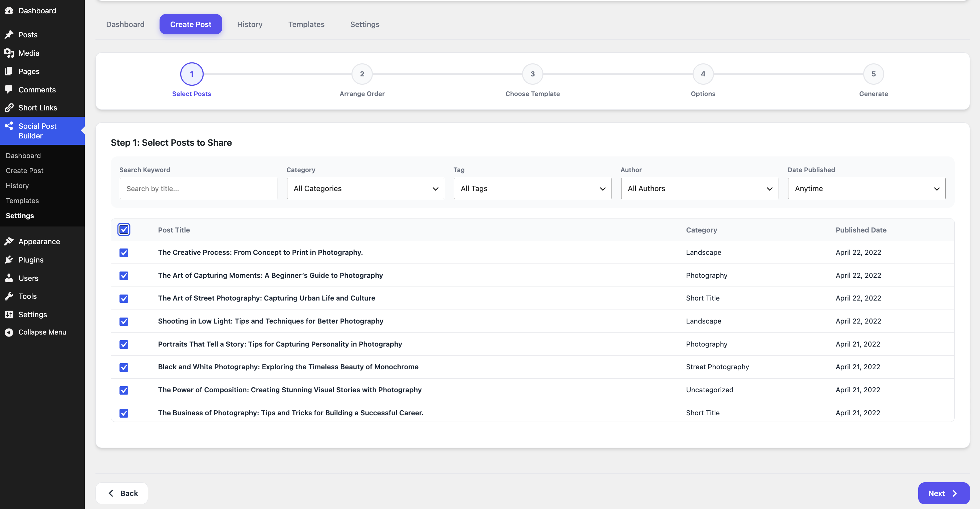Jump to step 3 Choose Template
Viewport: 980px width, 509px height.
tap(532, 74)
